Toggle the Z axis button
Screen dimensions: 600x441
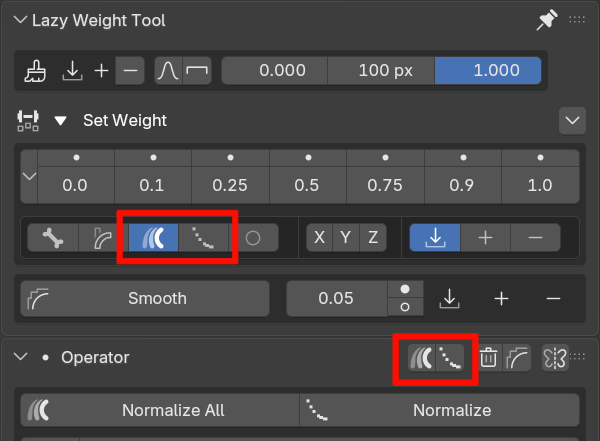[x=372, y=237]
